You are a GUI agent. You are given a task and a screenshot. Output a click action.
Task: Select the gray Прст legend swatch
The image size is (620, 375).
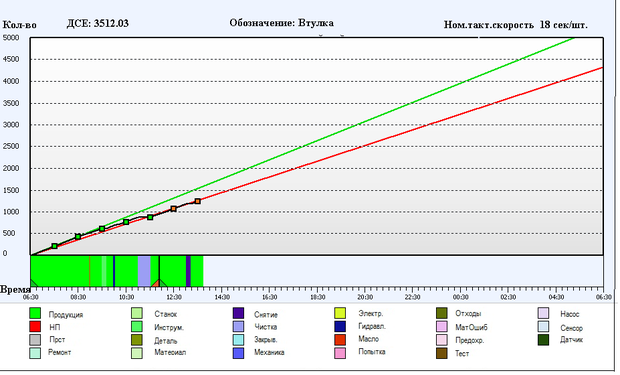(35, 339)
